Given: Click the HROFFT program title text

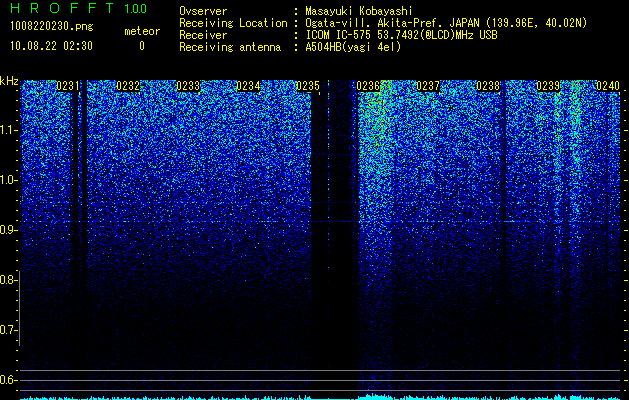Looking at the screenshot, I should tap(63, 8).
